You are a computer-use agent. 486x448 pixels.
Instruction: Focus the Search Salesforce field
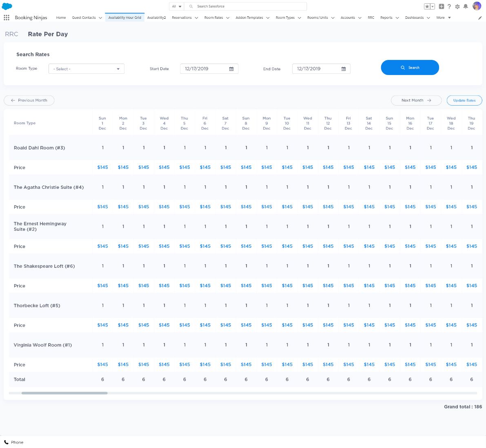[245, 6]
